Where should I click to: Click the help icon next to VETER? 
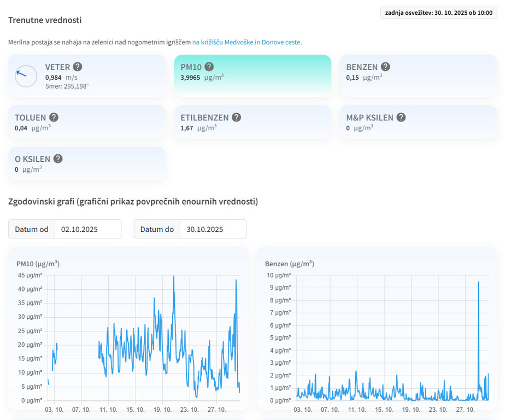click(78, 67)
